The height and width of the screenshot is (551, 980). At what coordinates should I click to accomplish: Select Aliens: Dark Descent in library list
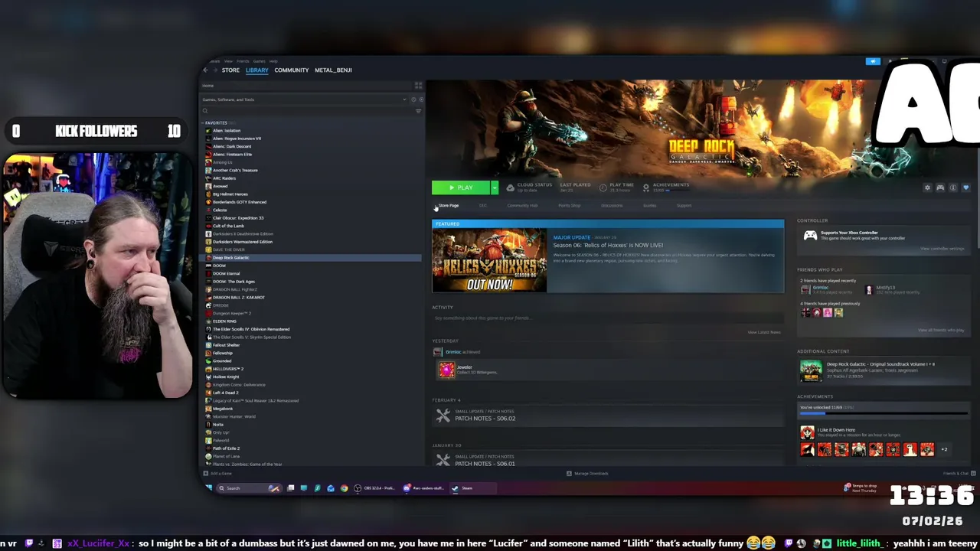pyautogui.click(x=232, y=146)
